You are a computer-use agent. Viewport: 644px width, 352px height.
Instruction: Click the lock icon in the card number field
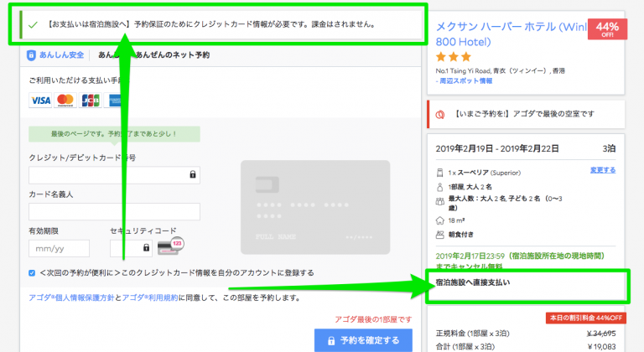(x=193, y=175)
